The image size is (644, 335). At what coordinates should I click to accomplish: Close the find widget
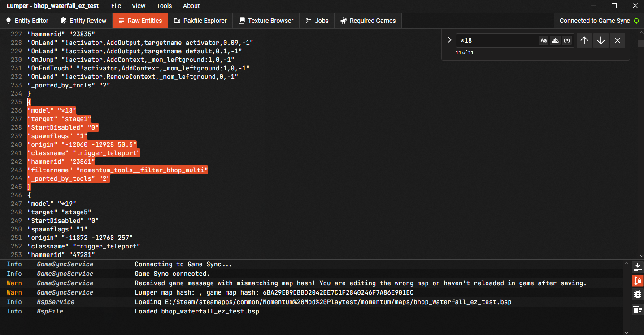pos(618,40)
